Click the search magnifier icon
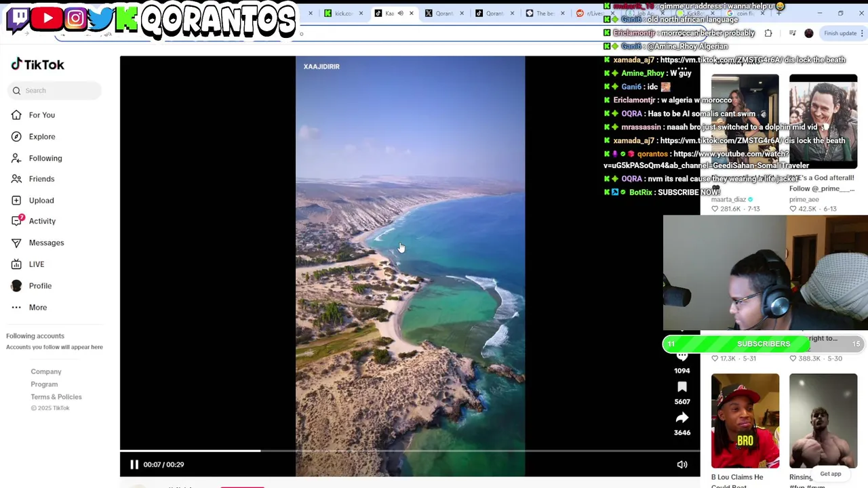 (x=17, y=91)
